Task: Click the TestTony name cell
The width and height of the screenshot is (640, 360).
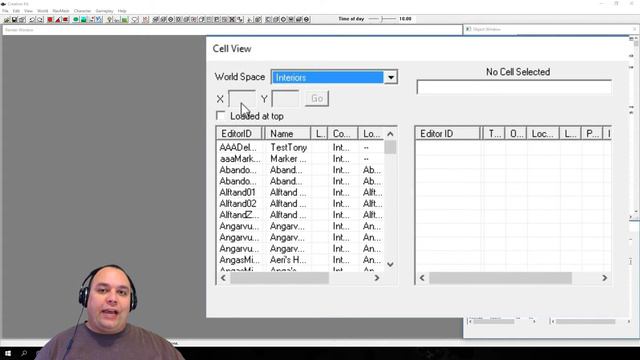Action: (x=289, y=147)
